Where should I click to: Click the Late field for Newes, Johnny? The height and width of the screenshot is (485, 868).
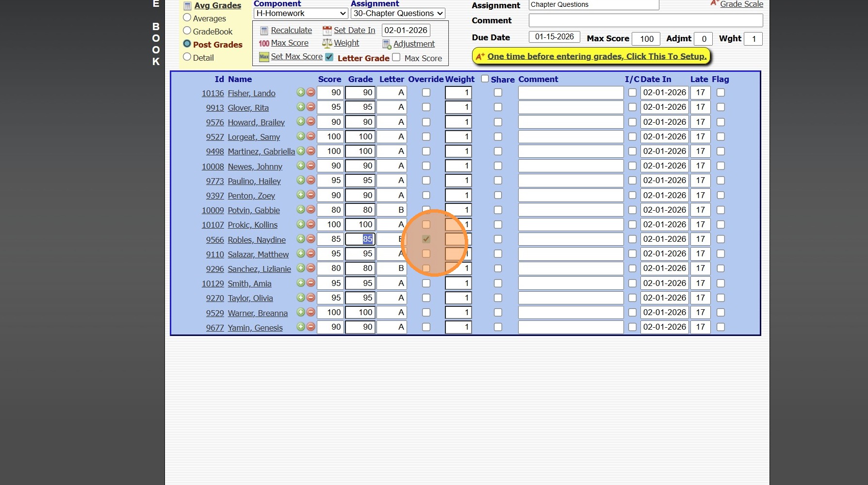(x=700, y=166)
